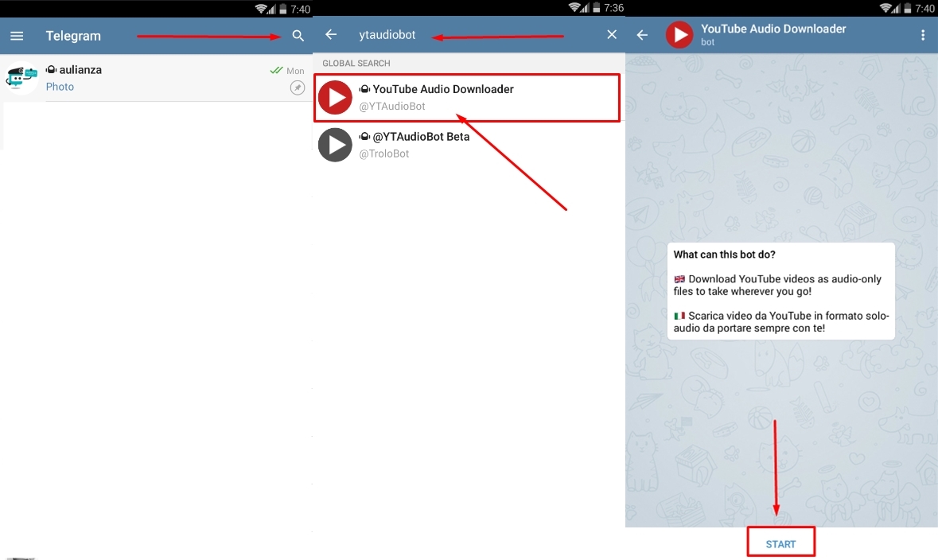Tap the search magnifier in Telegram header

tap(298, 36)
